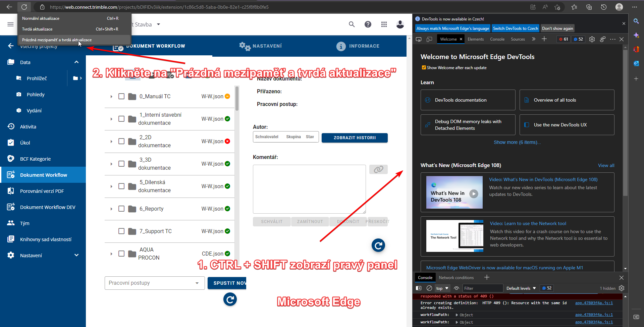Select Prázdná mezipaměť a tvrdá aktualizace
The height and width of the screenshot is (327, 644).
(74, 40)
